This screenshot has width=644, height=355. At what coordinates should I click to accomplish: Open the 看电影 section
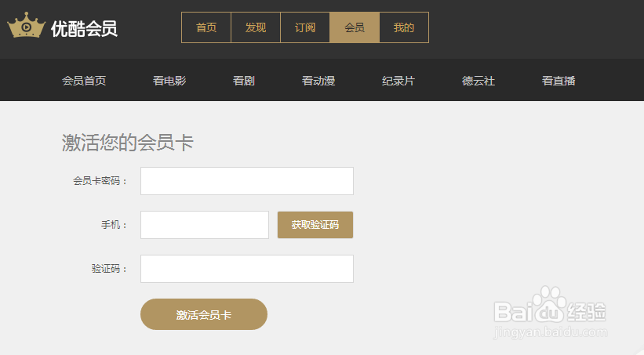pyautogui.click(x=169, y=81)
